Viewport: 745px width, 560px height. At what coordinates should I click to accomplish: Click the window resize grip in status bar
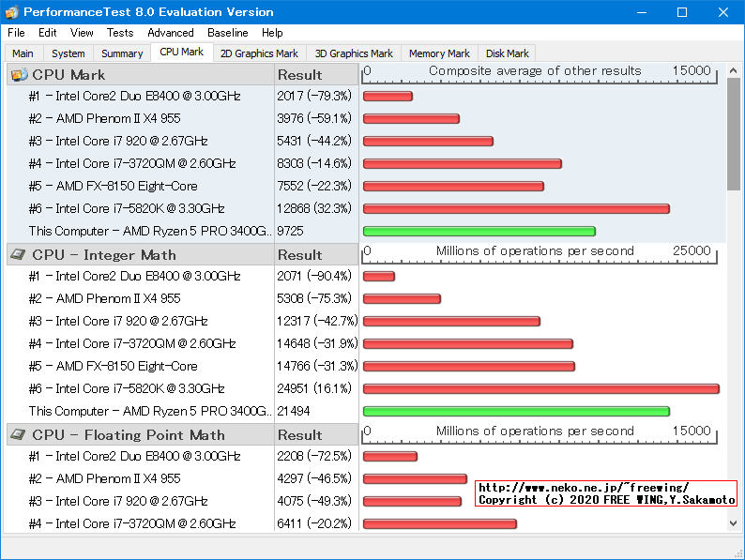pos(738,553)
